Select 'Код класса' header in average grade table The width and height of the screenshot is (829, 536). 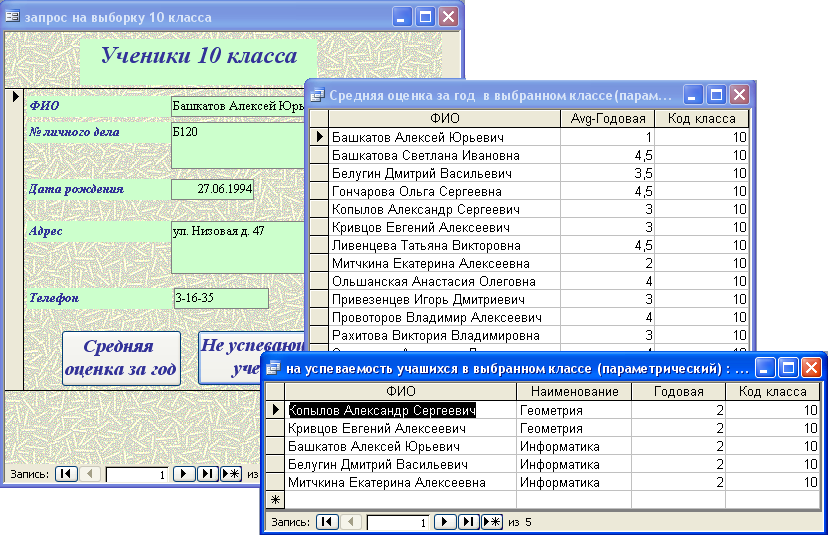click(x=702, y=118)
